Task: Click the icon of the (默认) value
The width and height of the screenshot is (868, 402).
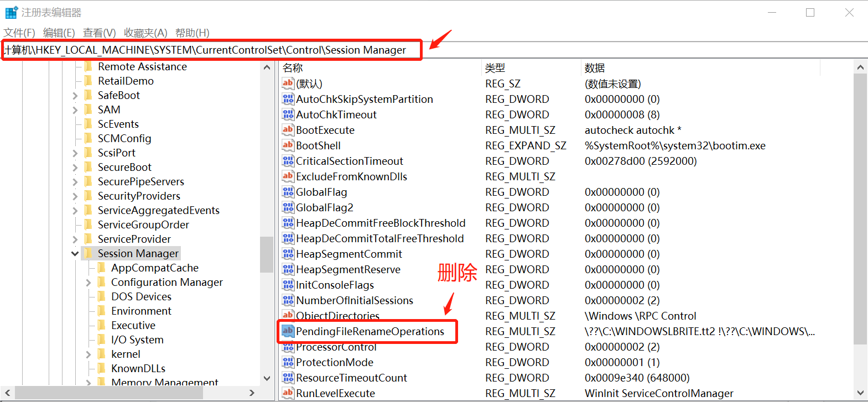Action: pyautogui.click(x=288, y=83)
